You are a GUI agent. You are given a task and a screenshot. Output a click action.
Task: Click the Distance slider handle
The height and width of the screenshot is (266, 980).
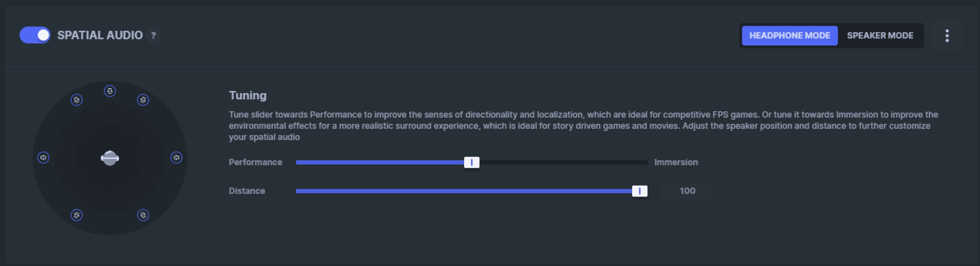[x=640, y=191]
